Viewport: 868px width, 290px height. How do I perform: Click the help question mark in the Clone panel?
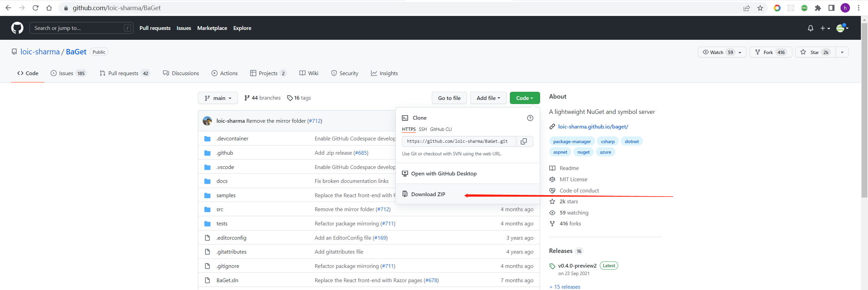coord(530,118)
